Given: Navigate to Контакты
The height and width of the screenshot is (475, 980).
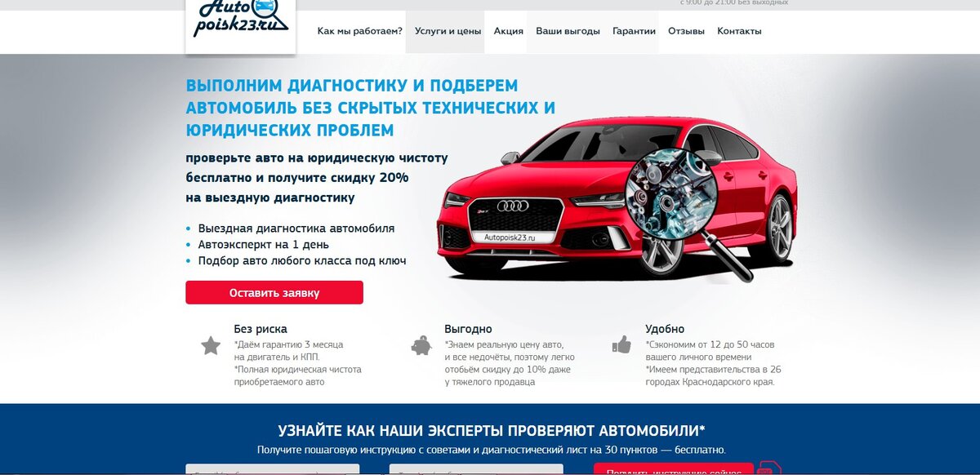Looking at the screenshot, I should [x=739, y=31].
